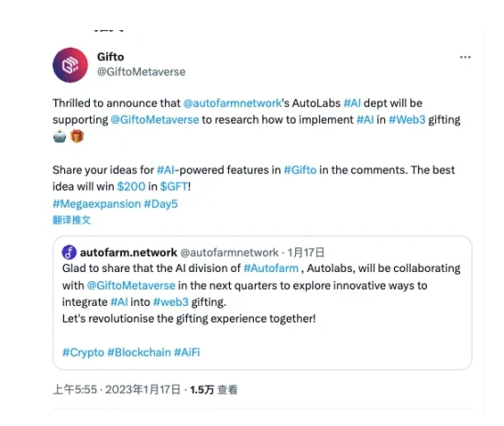Open the #Web3 hashtag in main tweet
This screenshot has width=504, height=426.
(x=407, y=120)
